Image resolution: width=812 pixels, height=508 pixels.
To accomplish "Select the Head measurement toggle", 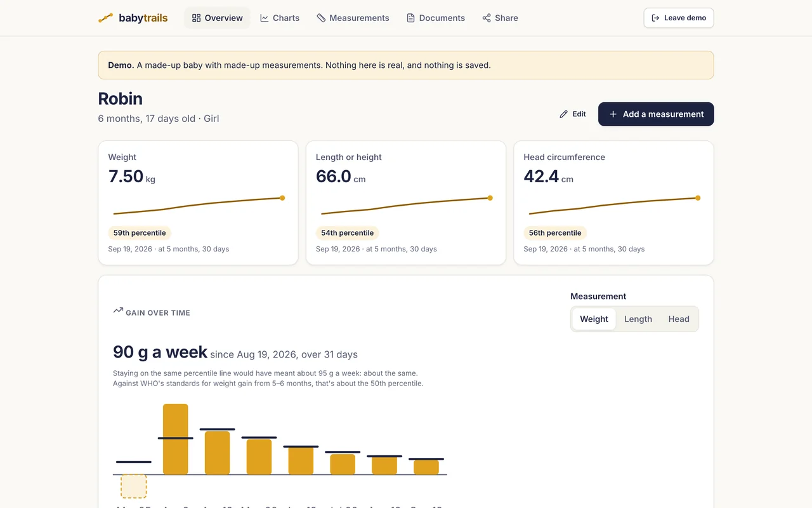I will click(x=679, y=319).
